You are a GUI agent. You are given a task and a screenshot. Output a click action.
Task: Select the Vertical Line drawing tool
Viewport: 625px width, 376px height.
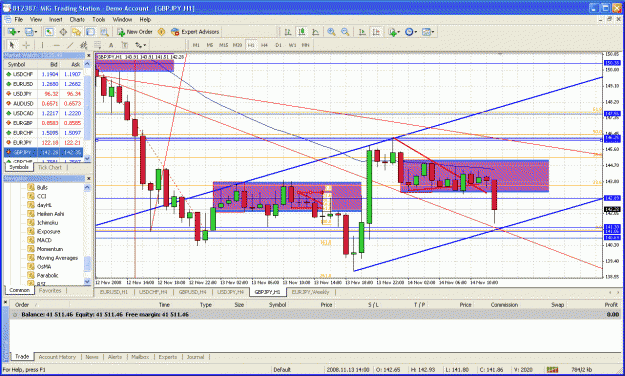42,45
